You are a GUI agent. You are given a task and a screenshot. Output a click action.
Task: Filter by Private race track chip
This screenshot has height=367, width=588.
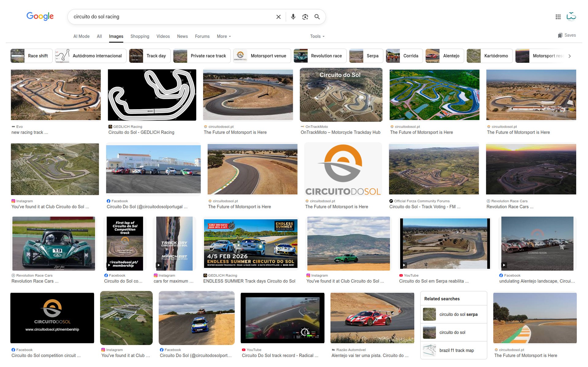click(202, 56)
